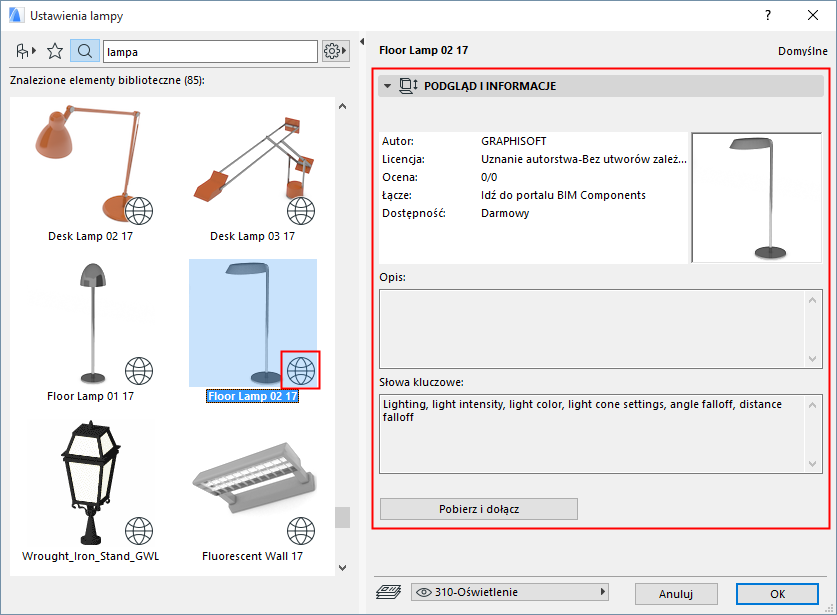Activate the magnifier search mode button
This screenshot has width=837, height=615.
click(x=84, y=51)
